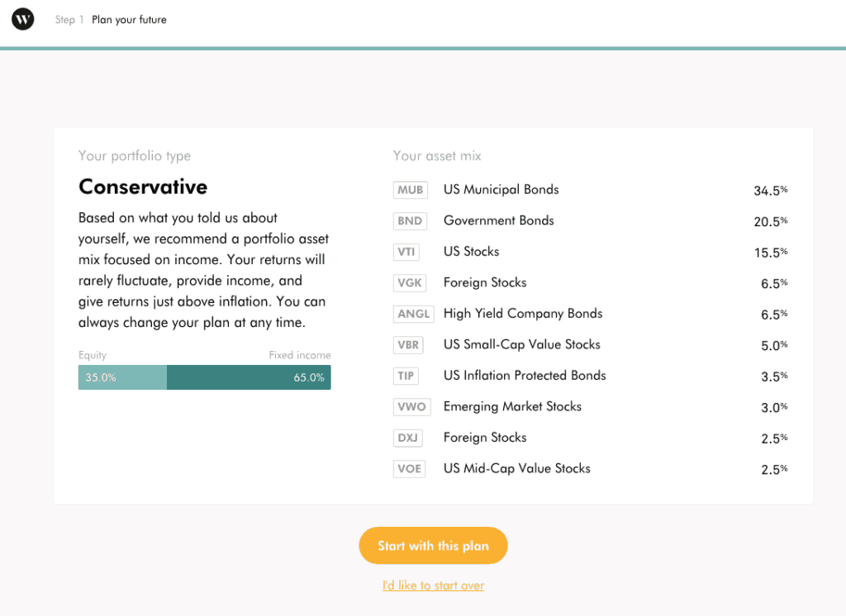The width and height of the screenshot is (846, 616).
Task: Click the Conservative portfolio type heading
Action: [x=142, y=187]
